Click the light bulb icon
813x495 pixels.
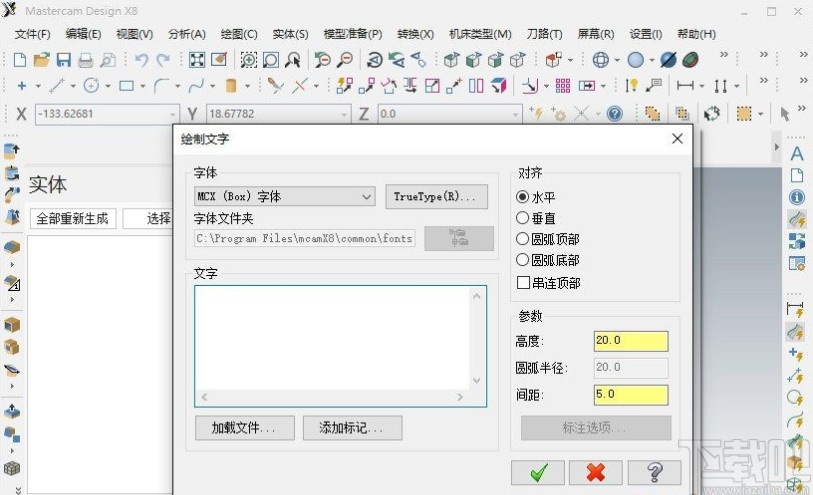(631, 86)
